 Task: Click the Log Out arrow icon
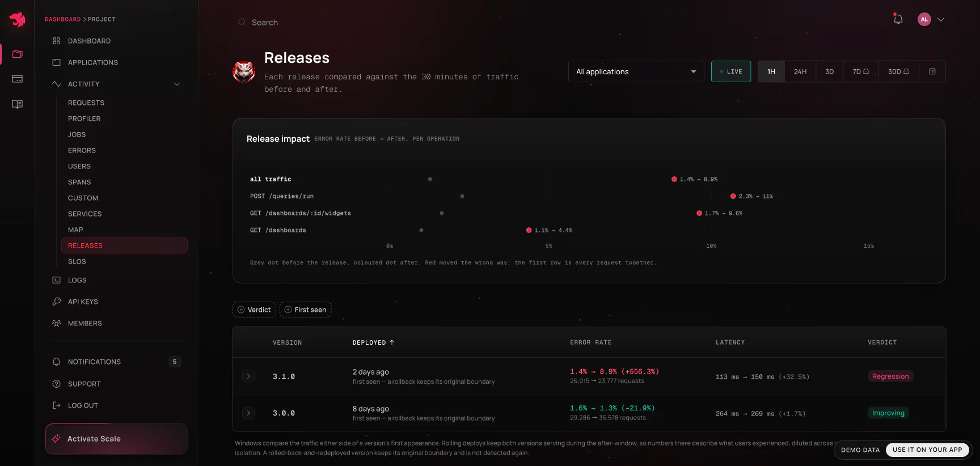point(56,405)
